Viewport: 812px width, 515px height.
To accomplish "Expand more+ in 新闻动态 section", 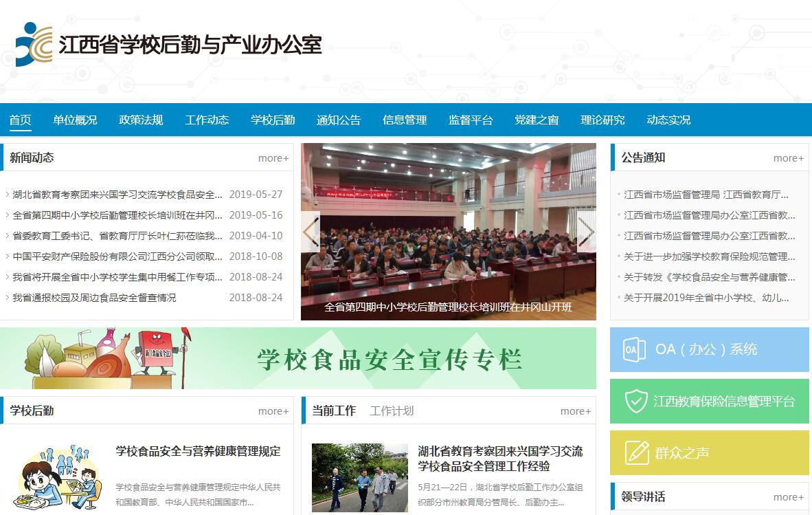I will click(273, 158).
